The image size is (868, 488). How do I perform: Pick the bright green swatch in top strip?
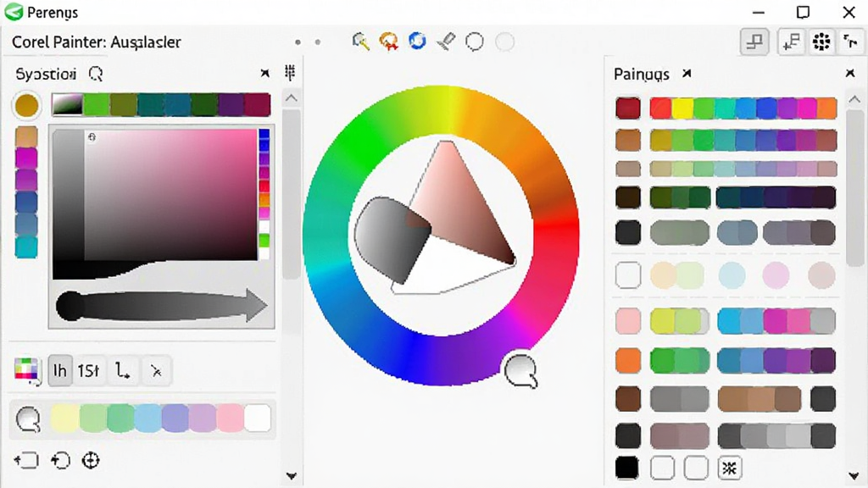point(97,104)
